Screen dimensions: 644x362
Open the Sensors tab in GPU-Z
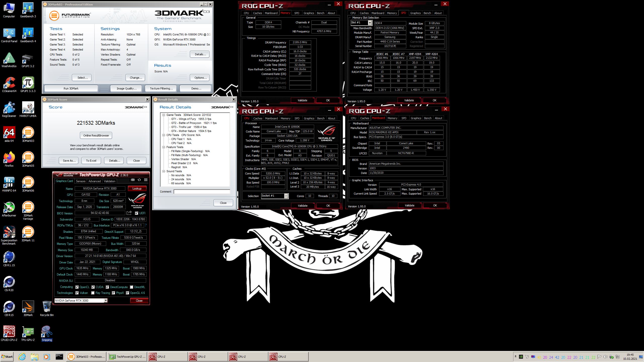80,181
